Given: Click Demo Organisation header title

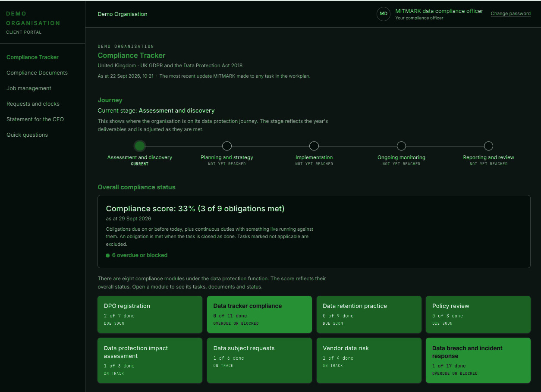Looking at the screenshot, I should click(123, 14).
